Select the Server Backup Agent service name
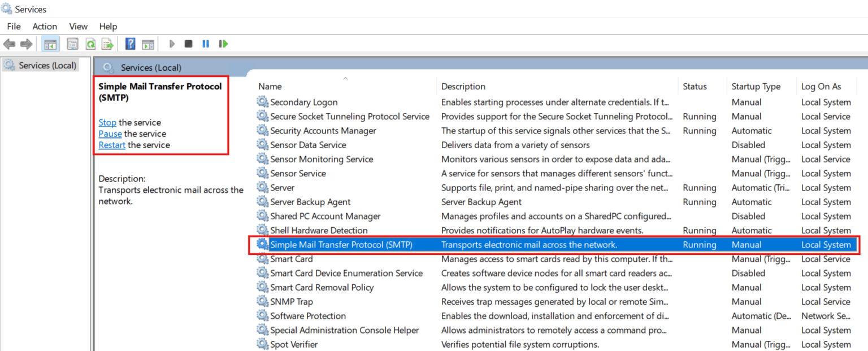The width and height of the screenshot is (868, 351). [310, 202]
